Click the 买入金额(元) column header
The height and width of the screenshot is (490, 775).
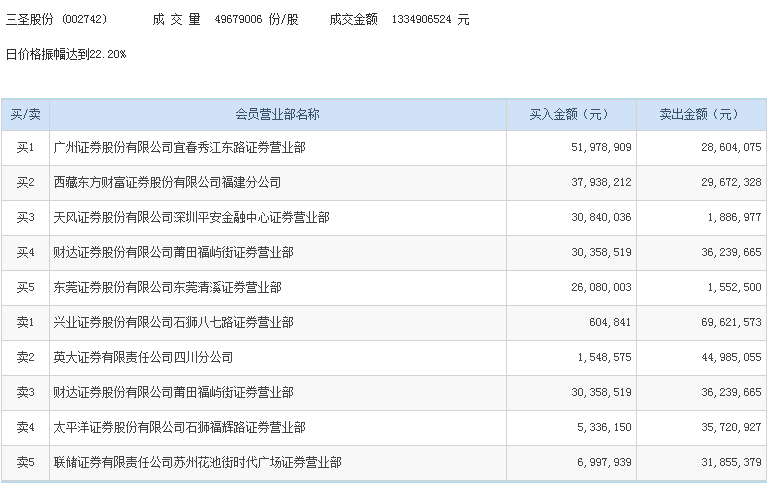[571, 115]
